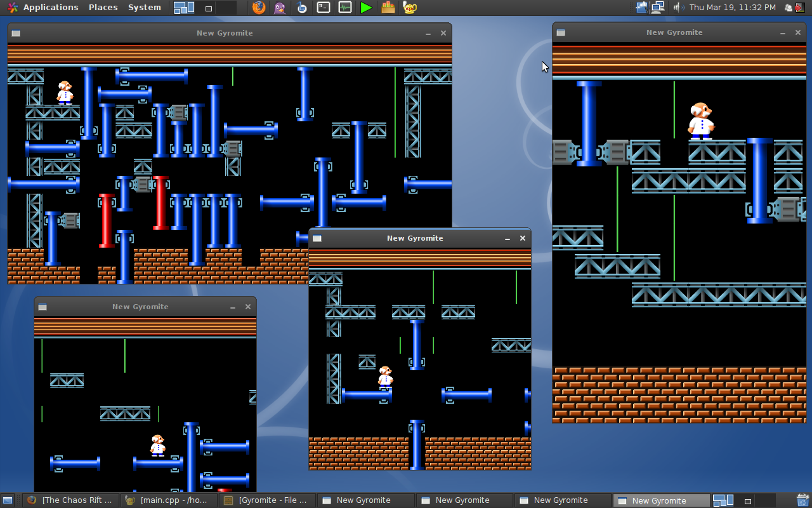Screen dimensions: 812x508
Task: Switch to the Chaos Rift Firefox taskbar button
Action: coord(71,500)
